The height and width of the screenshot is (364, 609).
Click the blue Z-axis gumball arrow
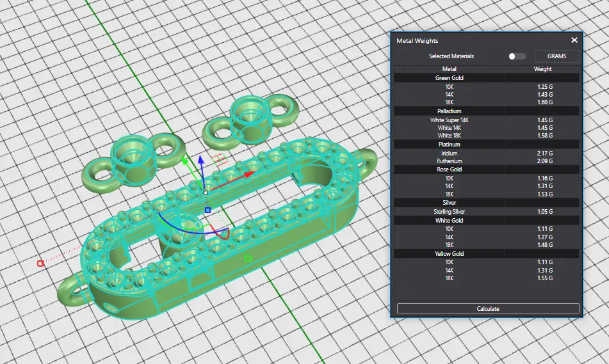201,161
